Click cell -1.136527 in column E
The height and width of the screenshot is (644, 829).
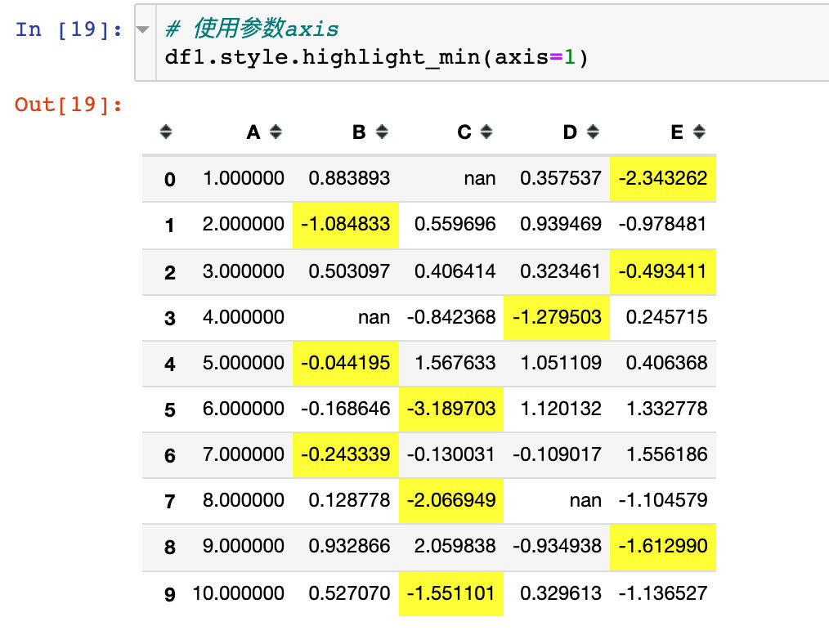[x=663, y=593]
